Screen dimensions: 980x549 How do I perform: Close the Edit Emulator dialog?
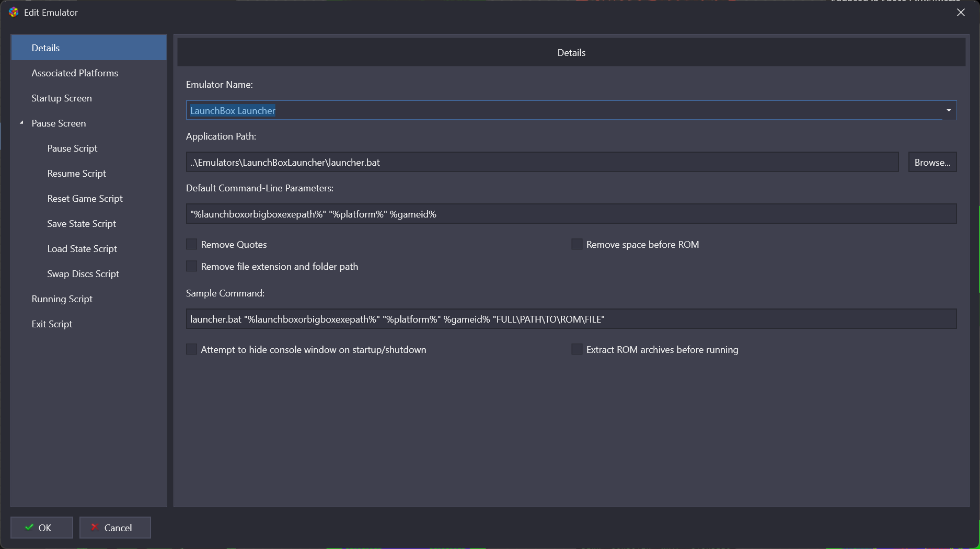(961, 12)
